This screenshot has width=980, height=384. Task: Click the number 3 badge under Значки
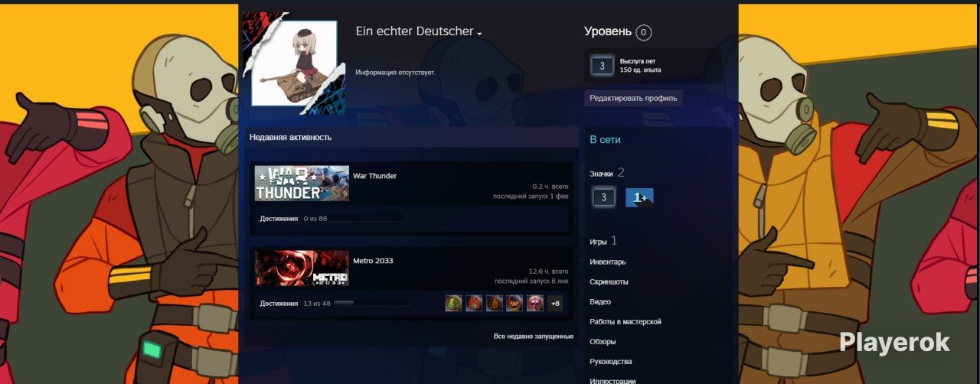pos(603,197)
